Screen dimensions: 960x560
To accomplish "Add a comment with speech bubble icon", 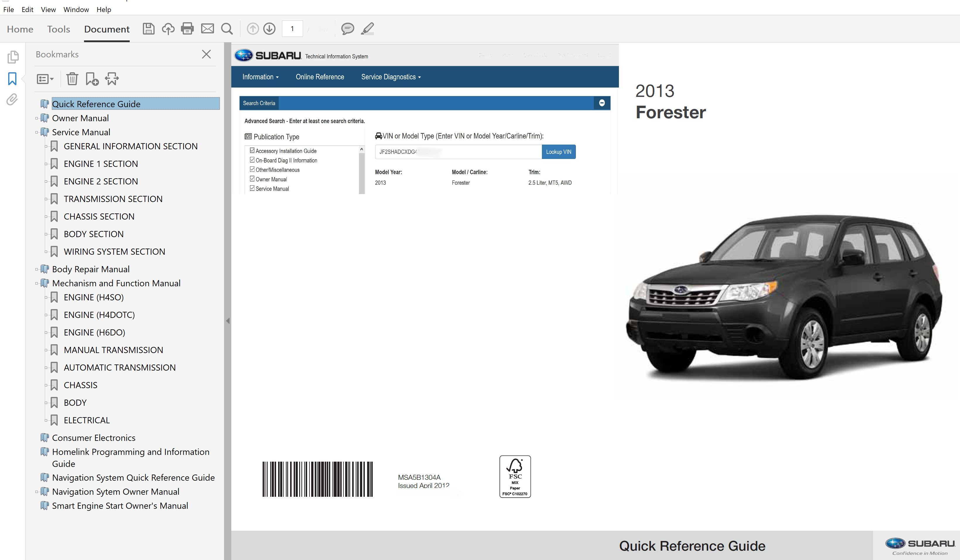I will click(x=348, y=29).
